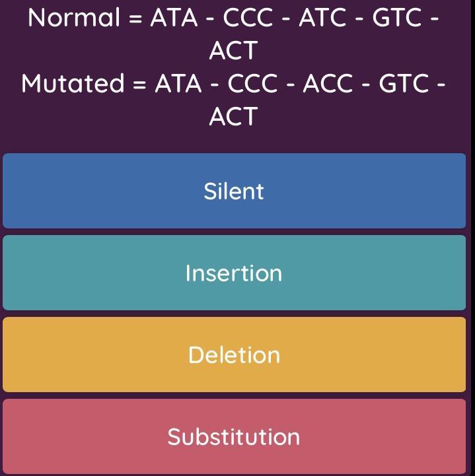The width and height of the screenshot is (475, 476).
Task: Select the last choice labeled Substitution
Action: (x=234, y=436)
